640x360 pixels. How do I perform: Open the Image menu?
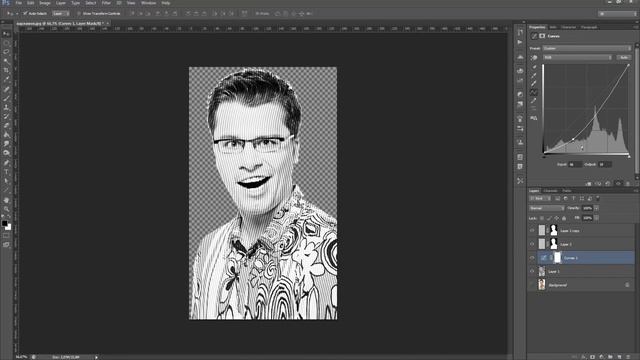click(x=44, y=3)
